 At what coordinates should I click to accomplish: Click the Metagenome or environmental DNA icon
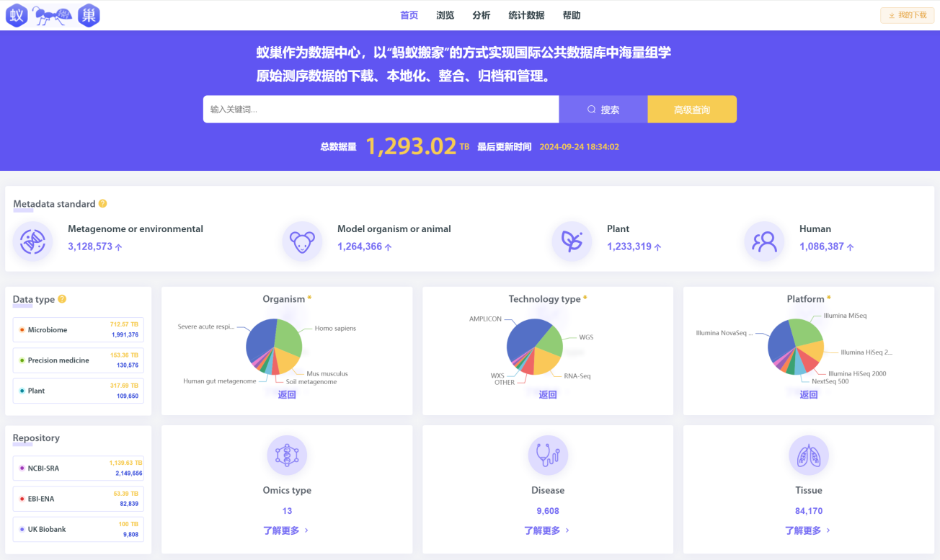pos(32,241)
